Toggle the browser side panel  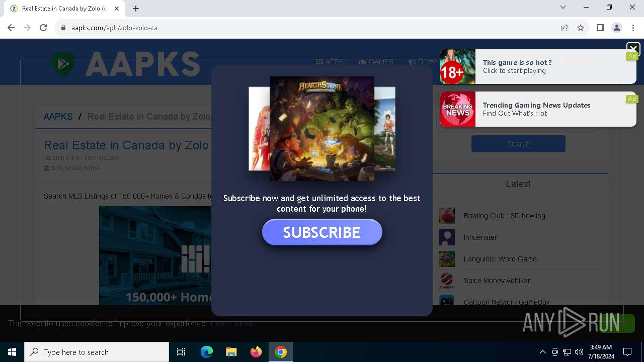pos(600,28)
